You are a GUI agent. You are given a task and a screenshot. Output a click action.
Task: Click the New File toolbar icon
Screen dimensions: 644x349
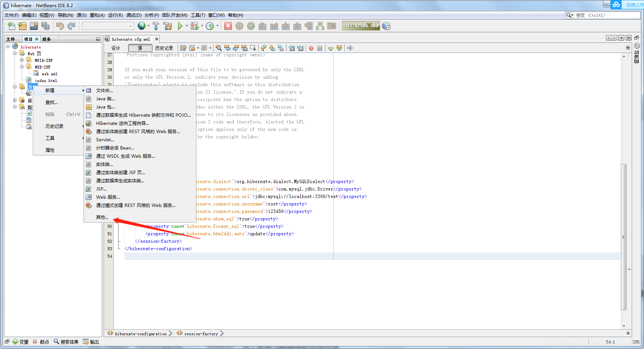click(x=12, y=26)
